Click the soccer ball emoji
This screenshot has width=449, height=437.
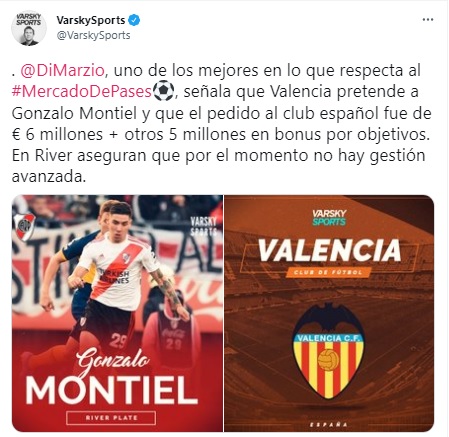(163, 91)
